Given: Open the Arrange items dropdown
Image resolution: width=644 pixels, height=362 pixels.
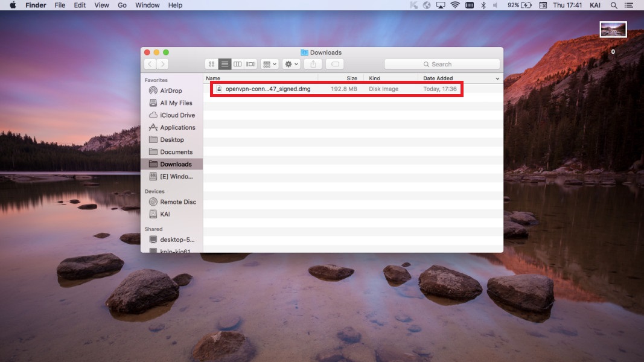Looking at the screenshot, I should [269, 64].
